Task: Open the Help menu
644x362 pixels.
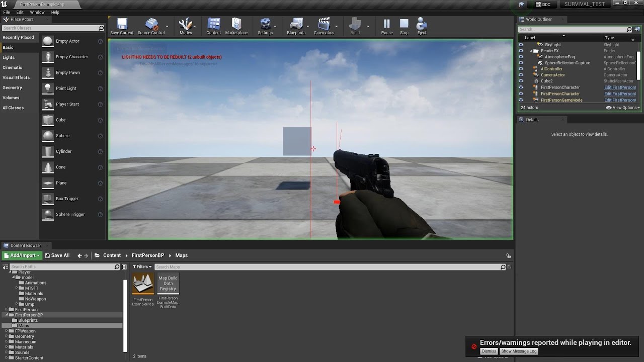Action: point(55,12)
